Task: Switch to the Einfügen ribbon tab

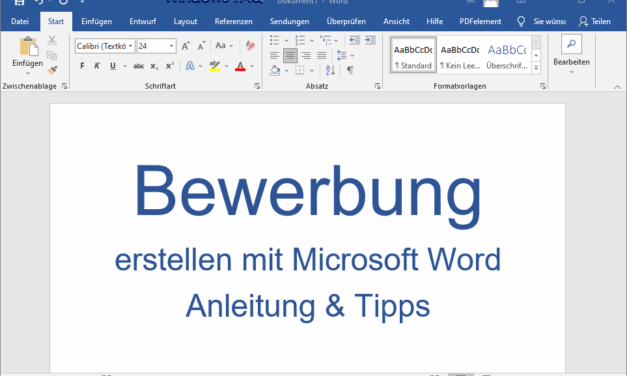Action: tap(96, 22)
